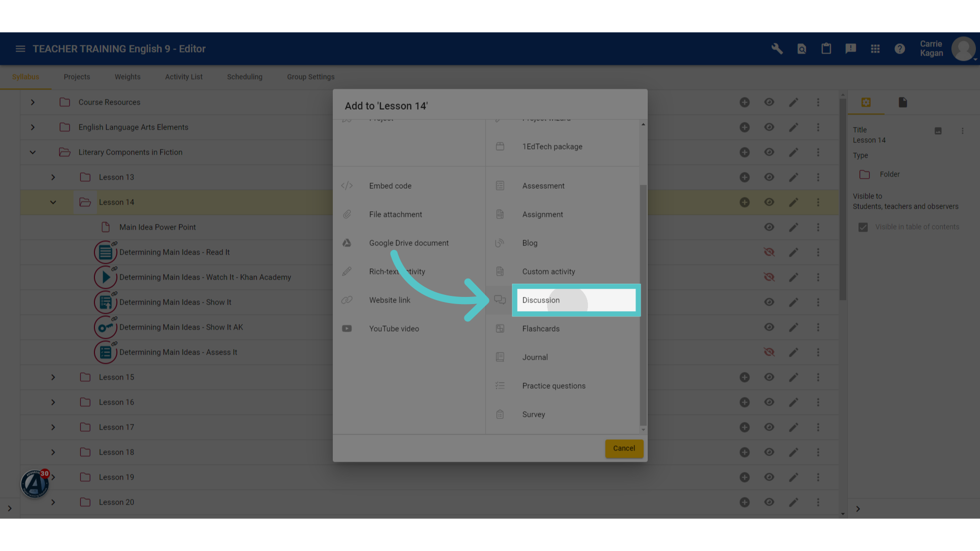Viewport: 980px width, 551px height.
Task: Open the clipboard icon in header
Action: pyautogui.click(x=826, y=48)
